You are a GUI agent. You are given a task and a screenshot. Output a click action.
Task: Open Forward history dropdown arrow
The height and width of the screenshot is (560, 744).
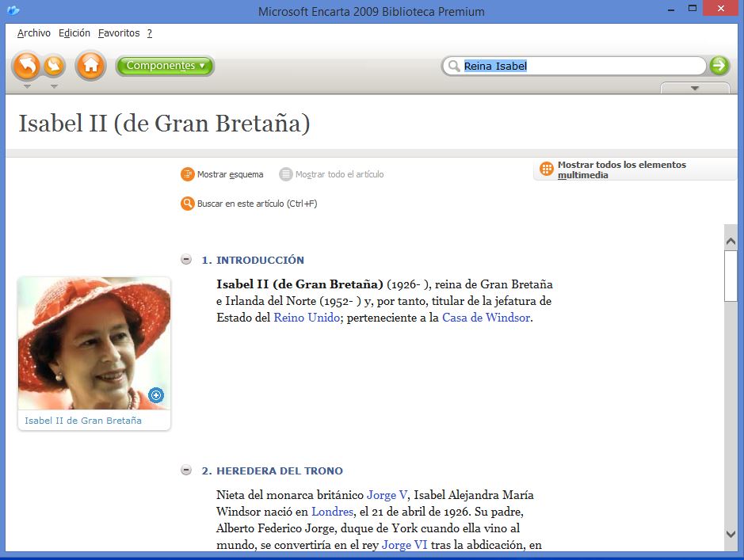[54, 87]
